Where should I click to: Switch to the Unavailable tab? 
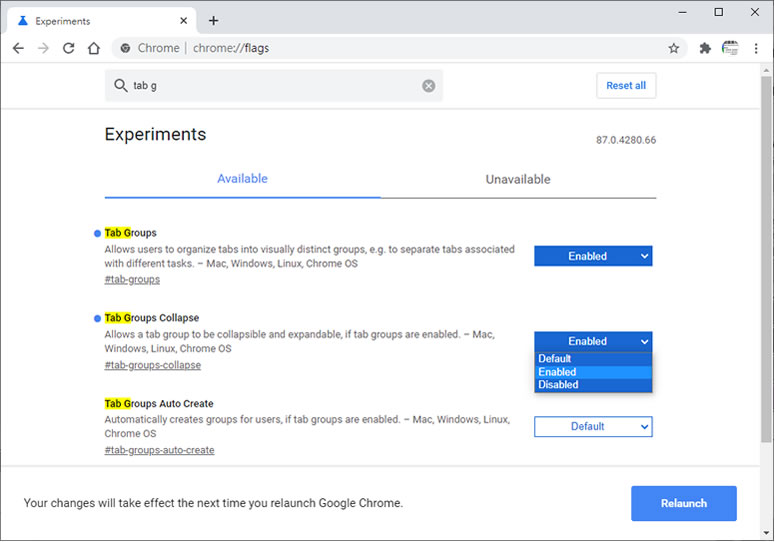(518, 179)
